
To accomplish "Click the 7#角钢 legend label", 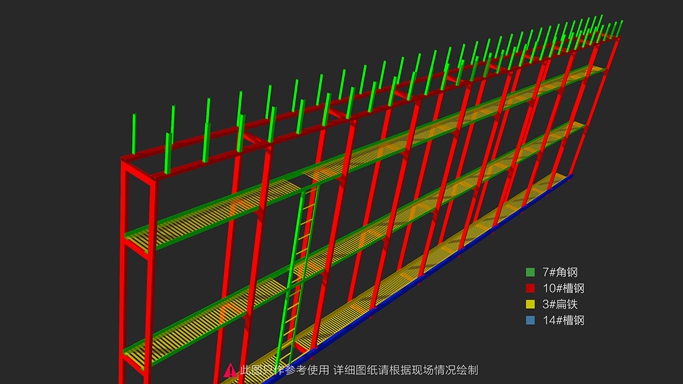I will (x=560, y=273).
